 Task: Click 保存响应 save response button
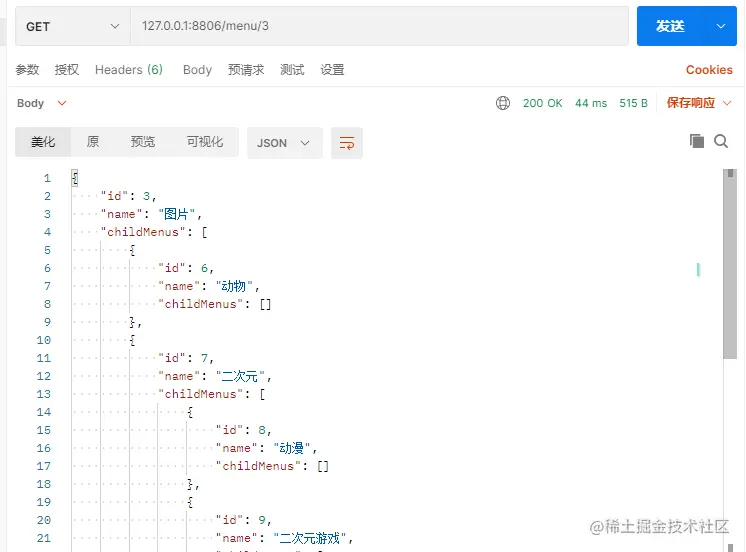coord(691,103)
